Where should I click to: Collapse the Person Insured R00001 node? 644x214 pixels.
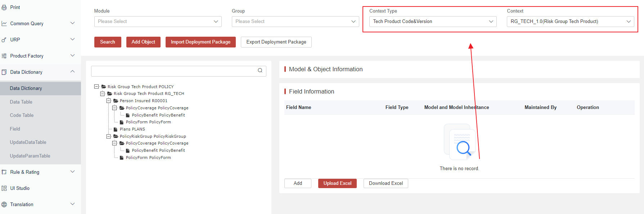[x=108, y=101]
